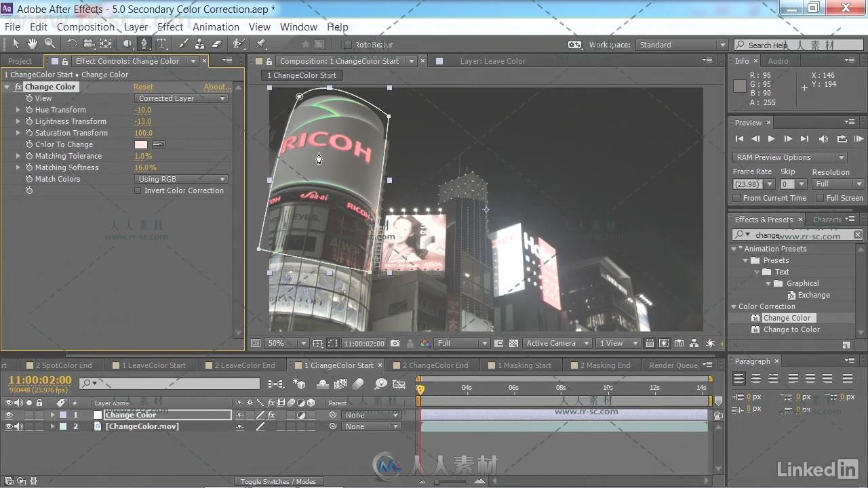Image resolution: width=868 pixels, height=488 pixels.
Task: Switch to the Project panel tab
Action: 20,61
